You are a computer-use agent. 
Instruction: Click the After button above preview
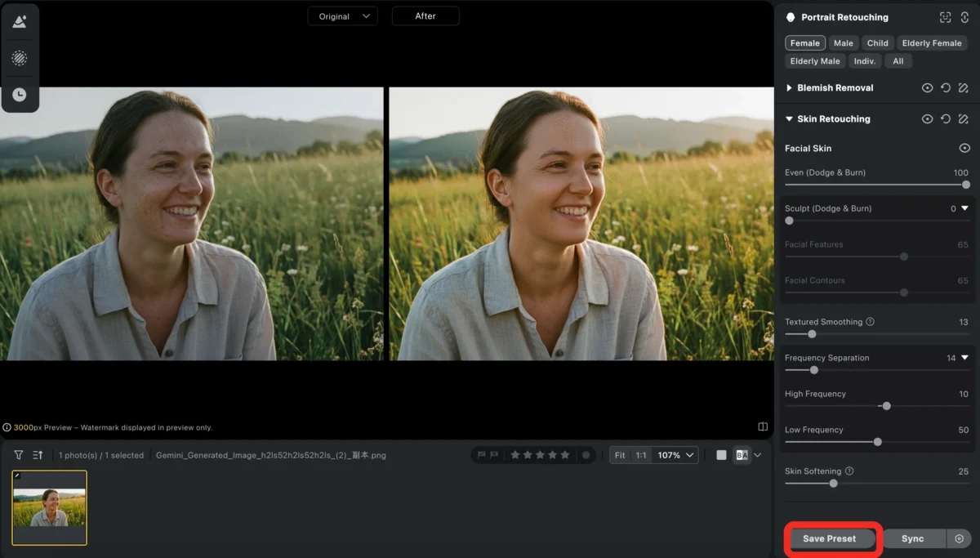[425, 16]
